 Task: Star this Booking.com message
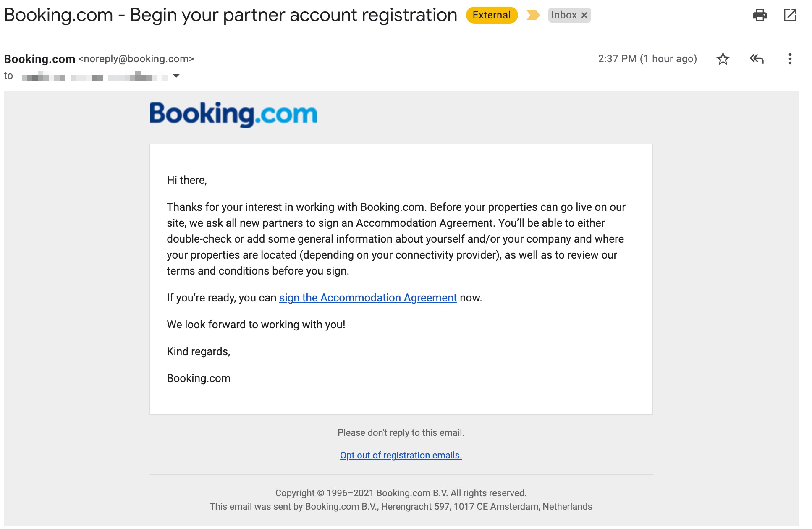pos(723,59)
